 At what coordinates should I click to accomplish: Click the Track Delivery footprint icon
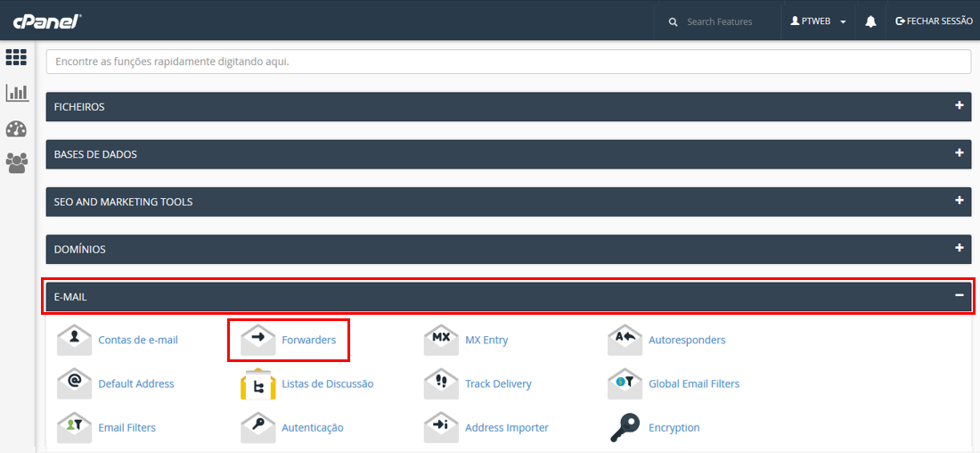(x=441, y=384)
